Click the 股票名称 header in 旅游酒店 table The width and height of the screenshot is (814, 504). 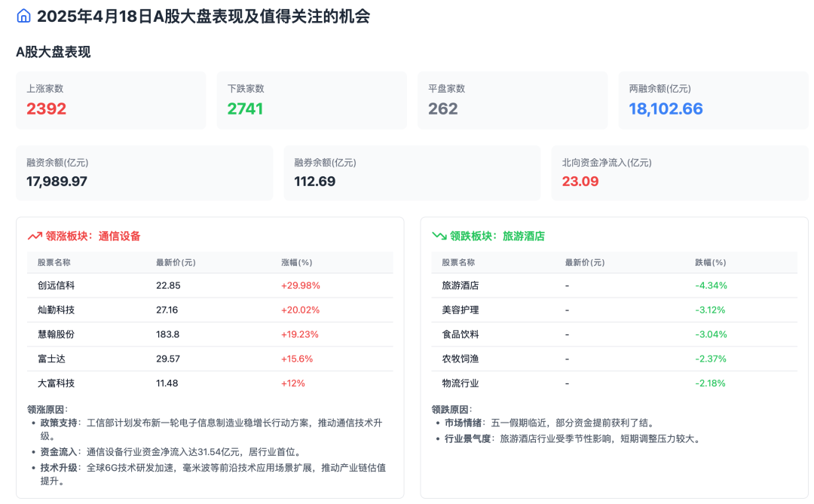pyautogui.click(x=458, y=263)
